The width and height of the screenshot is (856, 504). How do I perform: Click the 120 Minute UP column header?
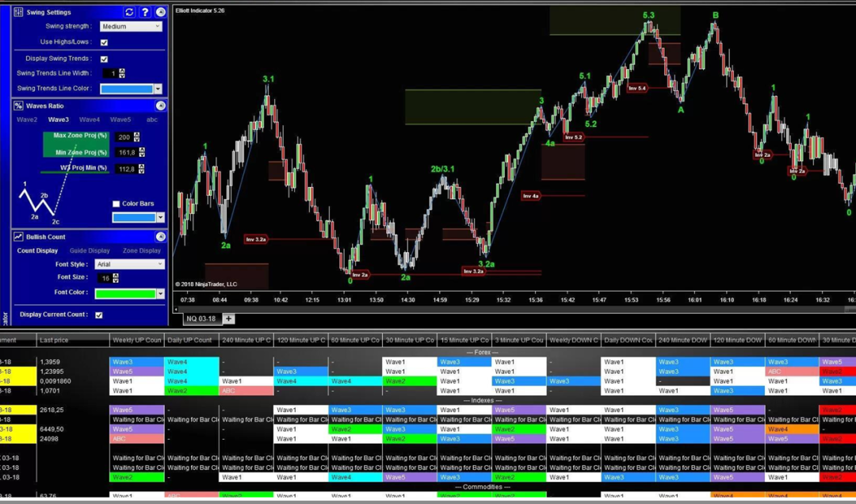(x=300, y=340)
